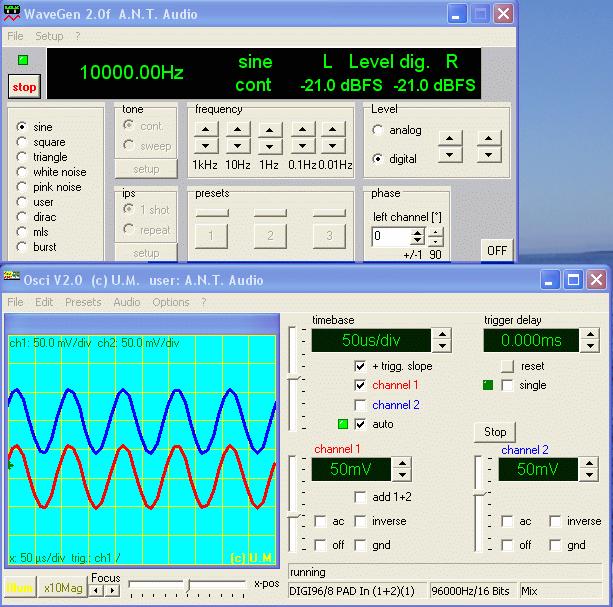Screen dimensions: 613x607
Task: Increase frequency by 1kHz with up arrow
Action: 206,129
